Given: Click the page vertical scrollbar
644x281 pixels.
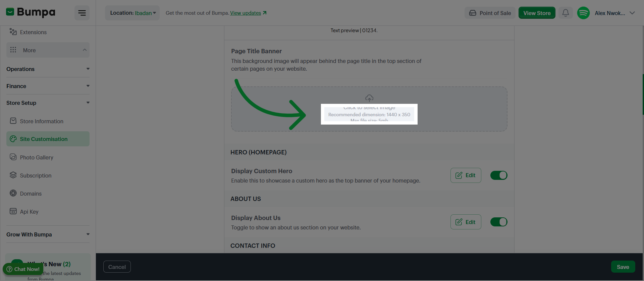Looking at the screenshot, I should (x=643, y=94).
